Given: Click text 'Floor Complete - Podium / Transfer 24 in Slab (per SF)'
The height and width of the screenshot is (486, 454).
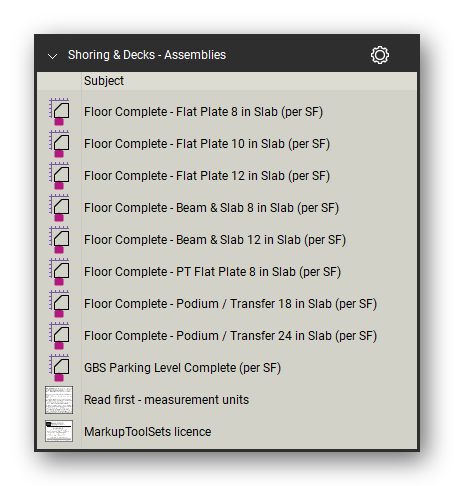Looking at the screenshot, I should tap(230, 336).
